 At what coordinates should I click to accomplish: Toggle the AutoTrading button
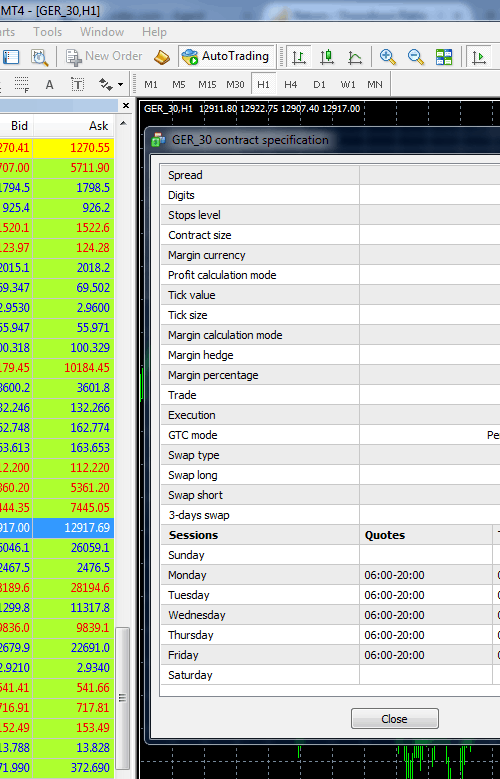pyautogui.click(x=225, y=57)
